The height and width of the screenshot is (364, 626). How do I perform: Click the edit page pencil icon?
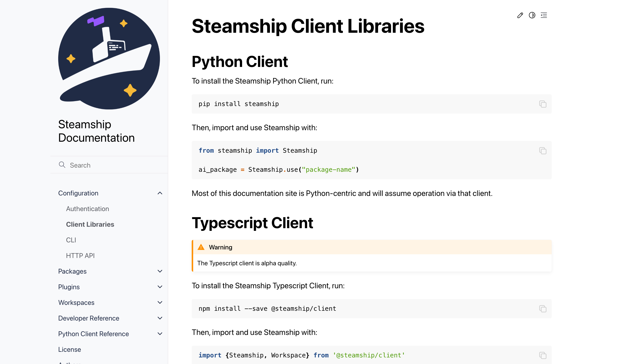(x=520, y=15)
